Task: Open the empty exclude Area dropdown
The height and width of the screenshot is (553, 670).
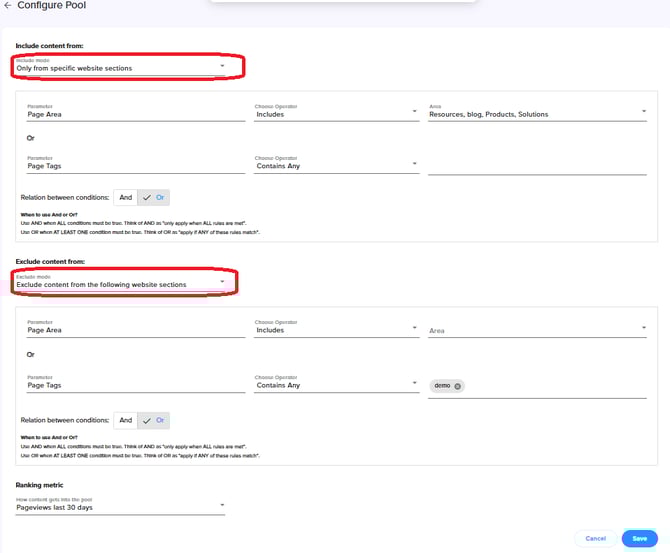Action: (x=537, y=330)
